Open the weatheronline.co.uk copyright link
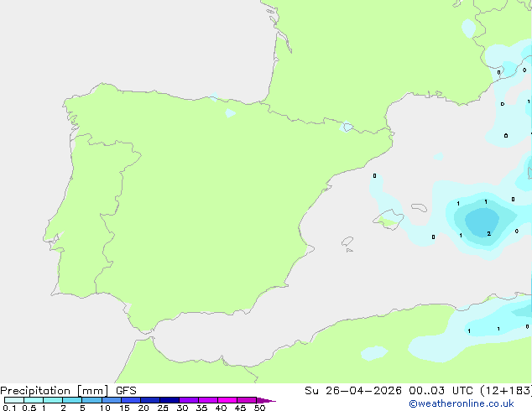Viewport: 532px width, 411px height. 462,403
